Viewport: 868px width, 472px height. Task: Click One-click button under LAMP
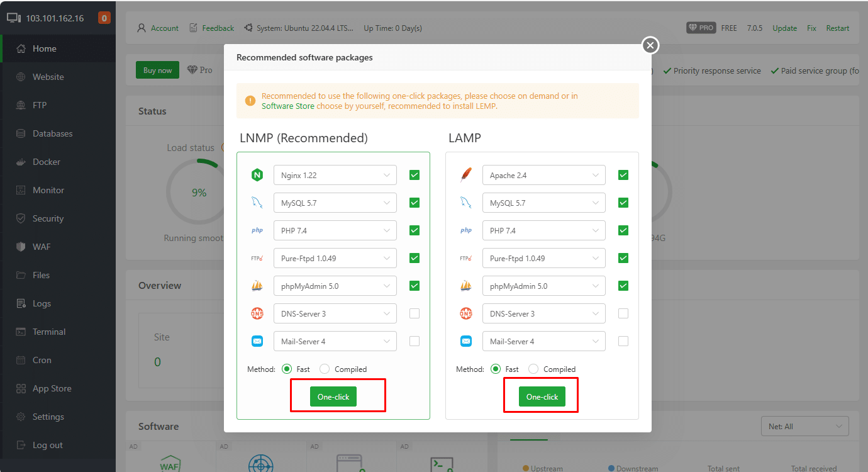(x=542, y=396)
